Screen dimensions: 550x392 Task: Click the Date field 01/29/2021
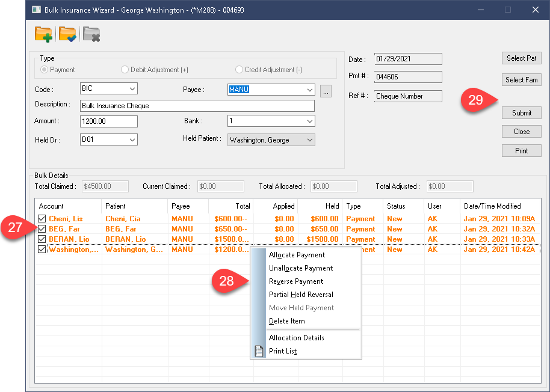(408, 59)
